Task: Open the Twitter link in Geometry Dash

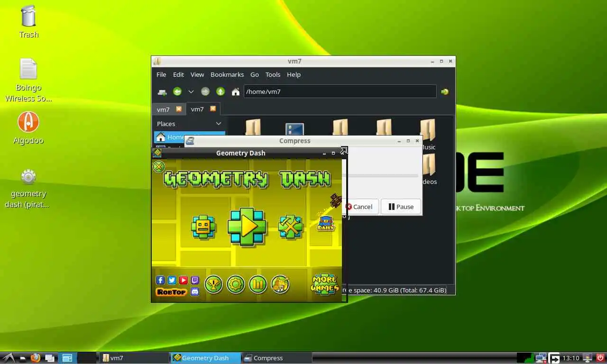Action: click(x=172, y=280)
